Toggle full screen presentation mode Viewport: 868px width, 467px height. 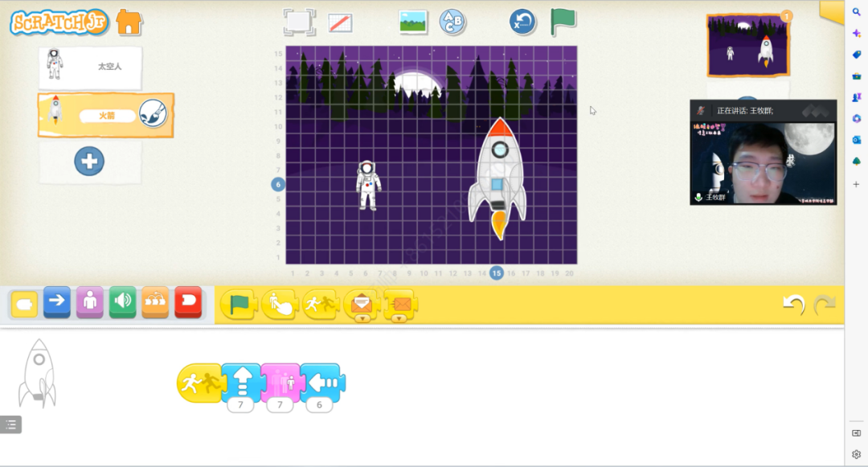299,22
